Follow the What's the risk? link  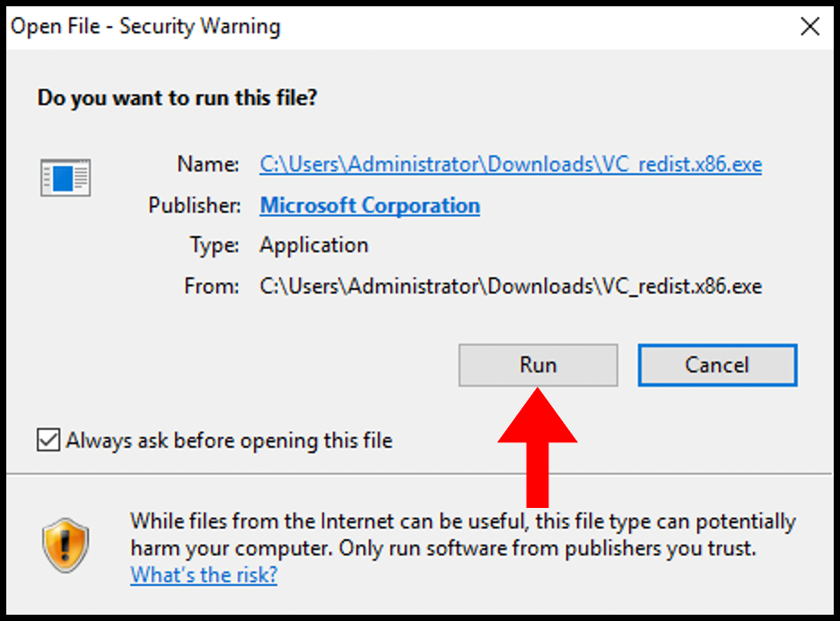coord(204,574)
